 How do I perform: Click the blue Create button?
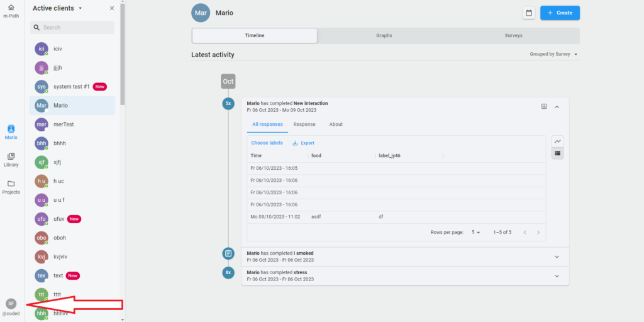(x=560, y=13)
